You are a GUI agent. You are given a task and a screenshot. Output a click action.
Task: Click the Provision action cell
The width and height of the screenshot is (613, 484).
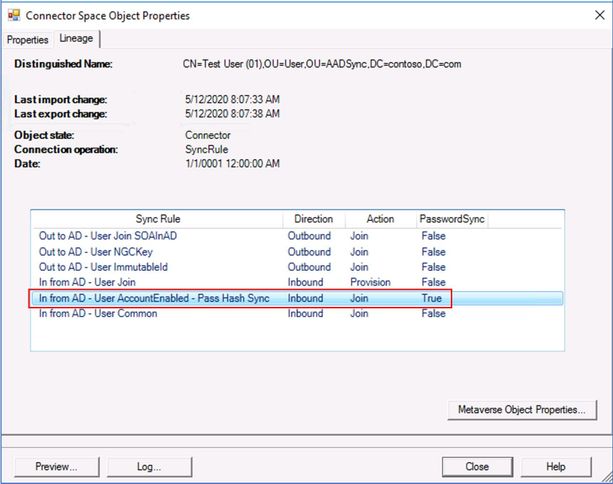370,282
